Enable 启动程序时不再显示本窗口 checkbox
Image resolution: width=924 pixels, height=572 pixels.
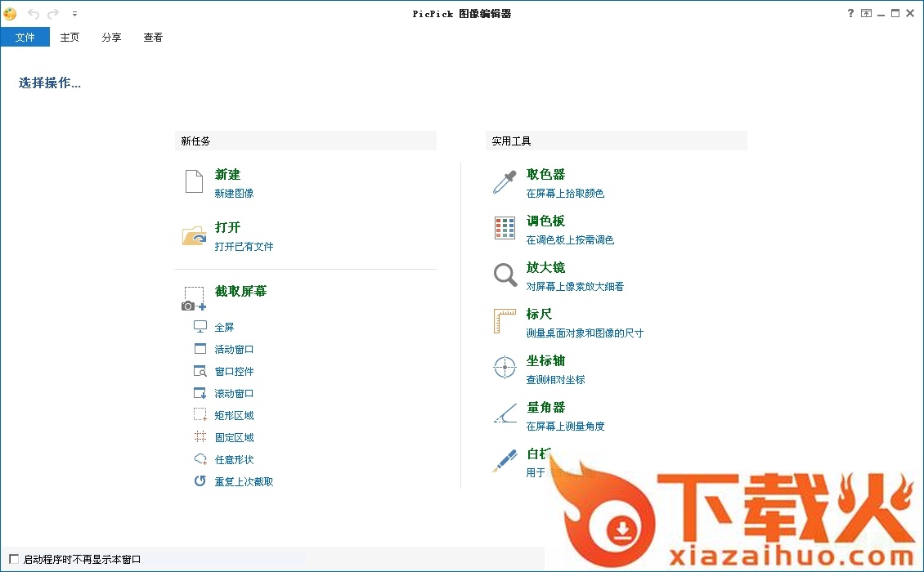click(x=13, y=559)
